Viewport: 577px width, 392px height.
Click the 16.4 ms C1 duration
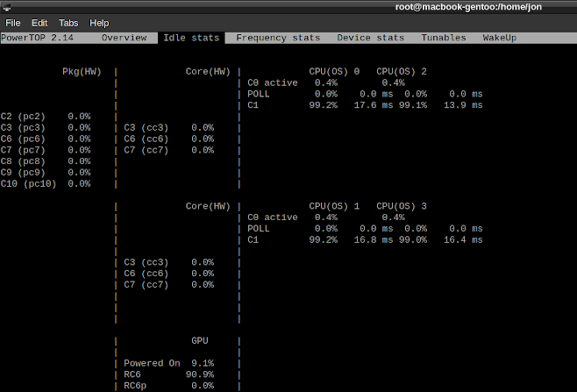[x=463, y=240]
